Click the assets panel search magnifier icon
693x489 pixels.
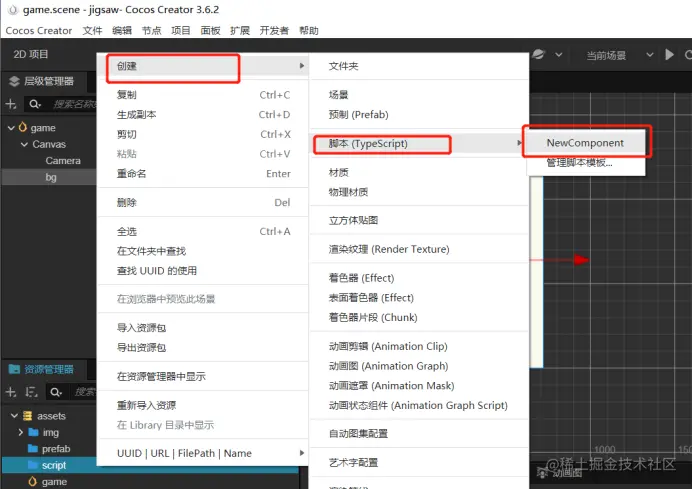click(x=56, y=392)
